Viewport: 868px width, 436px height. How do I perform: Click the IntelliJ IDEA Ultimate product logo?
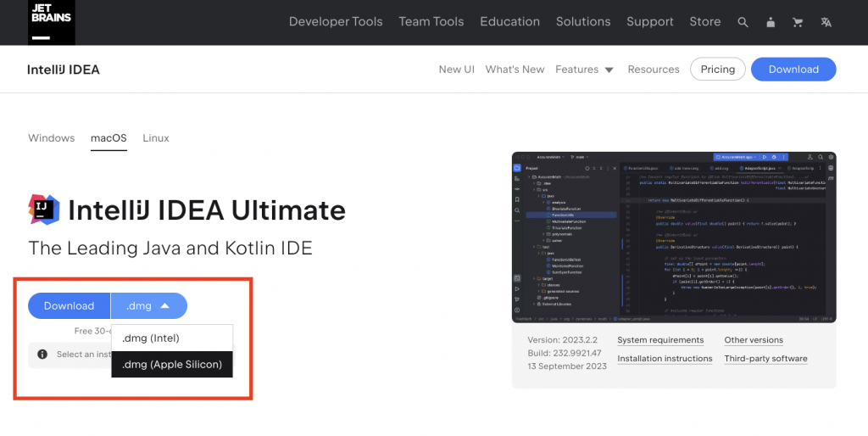click(x=44, y=210)
